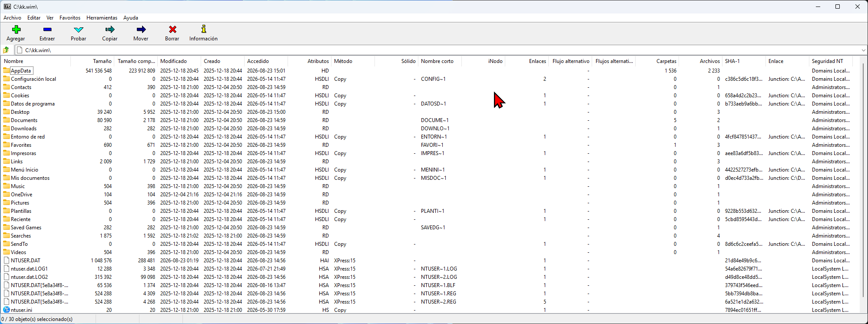The width and height of the screenshot is (868, 324).
Task: Sort by the Archivos column header
Action: [x=700, y=61]
